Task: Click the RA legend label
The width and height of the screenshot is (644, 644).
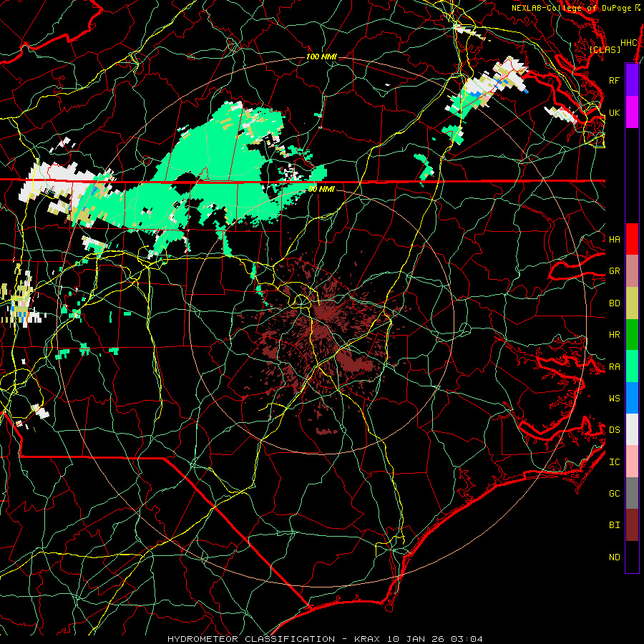Action: tap(614, 367)
